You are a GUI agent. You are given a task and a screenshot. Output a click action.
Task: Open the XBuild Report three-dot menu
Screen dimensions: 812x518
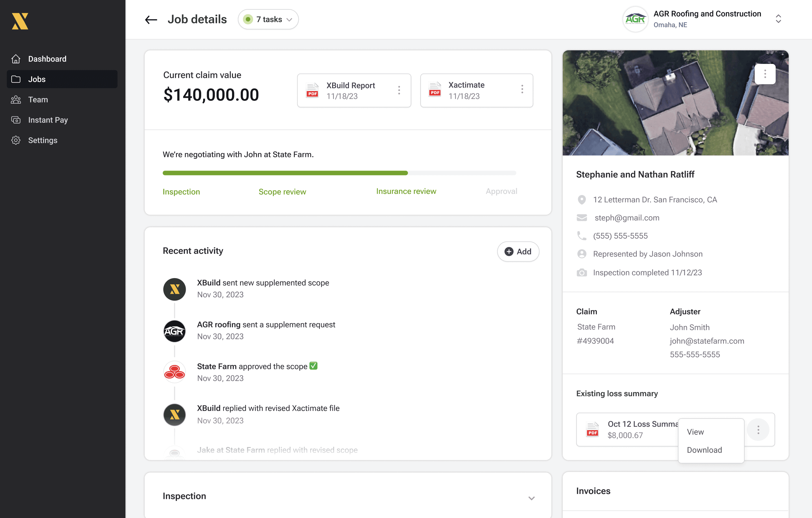pyautogui.click(x=399, y=90)
